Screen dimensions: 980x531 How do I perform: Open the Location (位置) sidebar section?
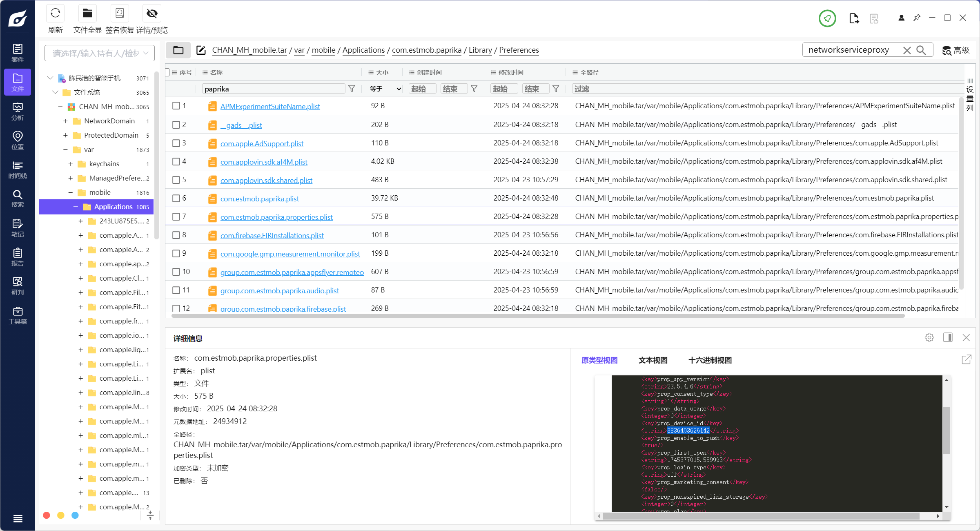18,140
